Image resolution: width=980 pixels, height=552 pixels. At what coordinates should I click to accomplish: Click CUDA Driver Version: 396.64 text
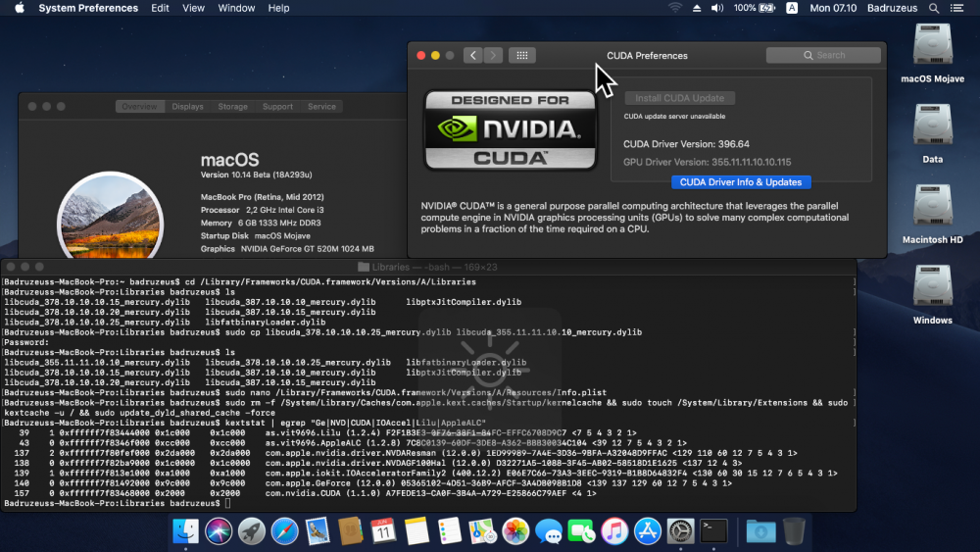[686, 144]
